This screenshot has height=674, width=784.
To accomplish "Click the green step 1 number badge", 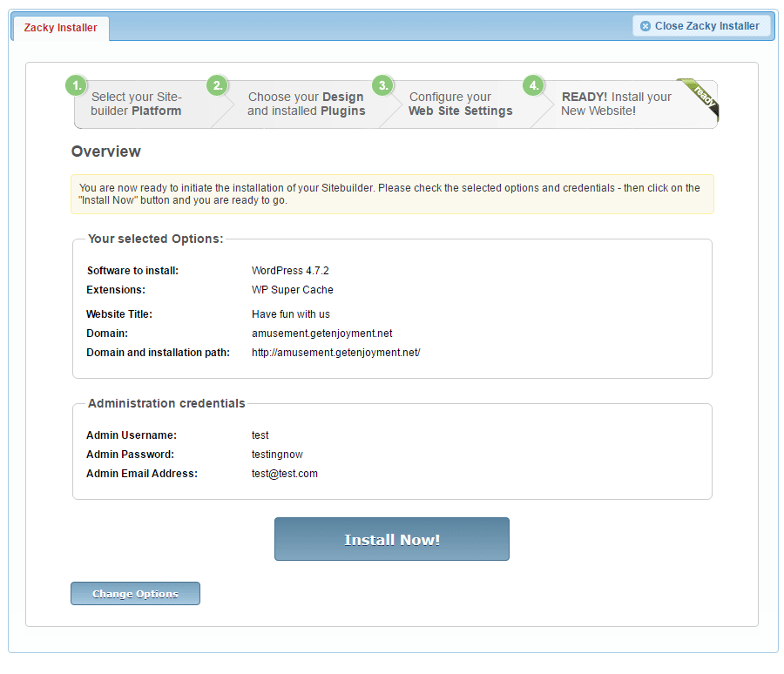I will coord(77,85).
